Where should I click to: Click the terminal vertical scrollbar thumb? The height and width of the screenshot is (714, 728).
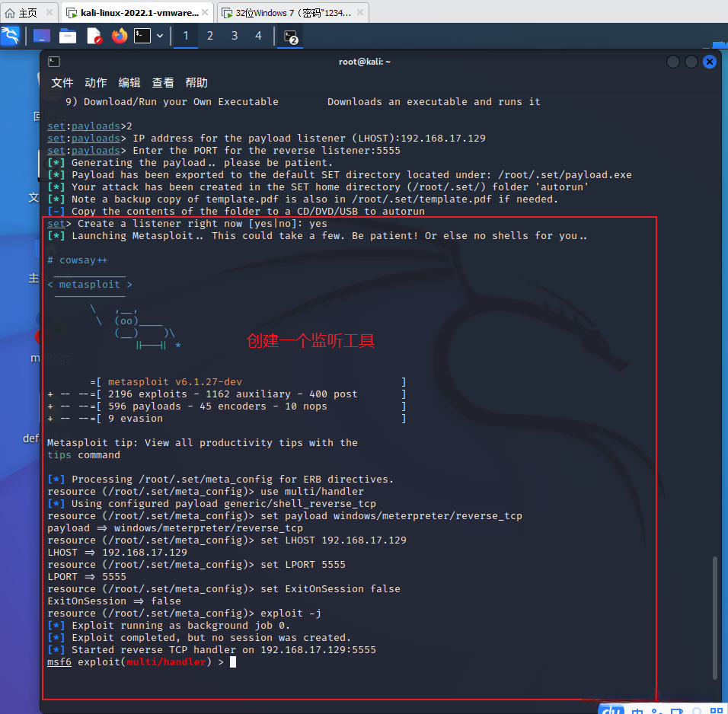(x=715, y=617)
